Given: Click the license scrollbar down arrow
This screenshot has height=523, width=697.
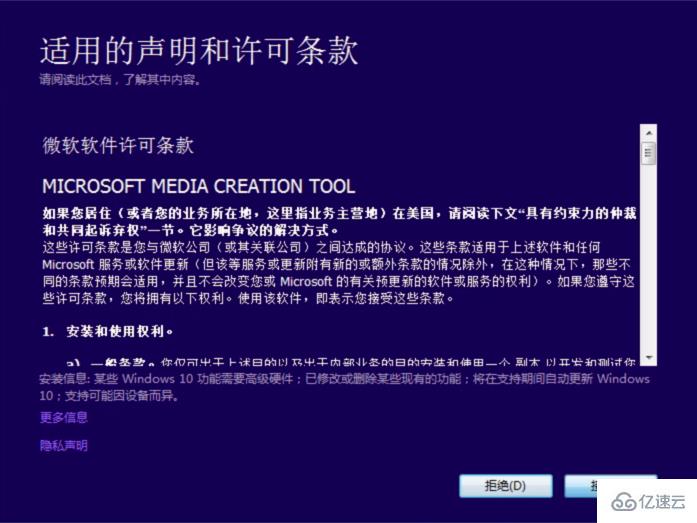Looking at the screenshot, I should pos(649,358).
